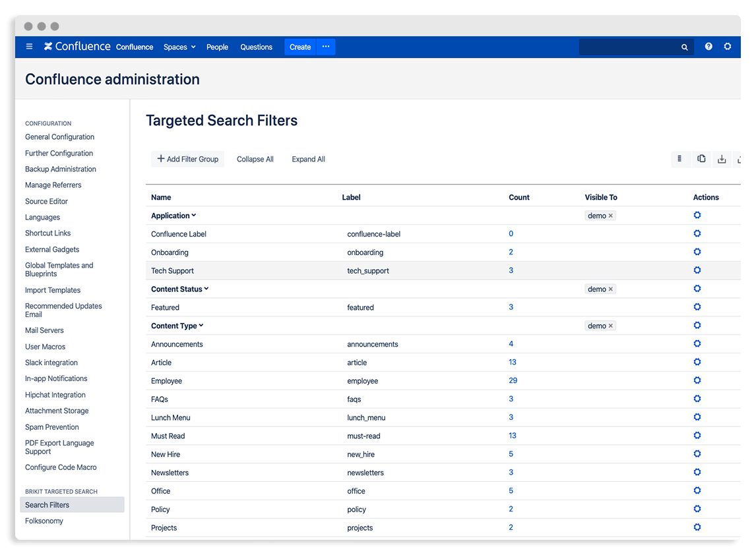This screenshot has height=555, width=756.
Task: Open actions gear for Announcements row
Action: (x=697, y=343)
